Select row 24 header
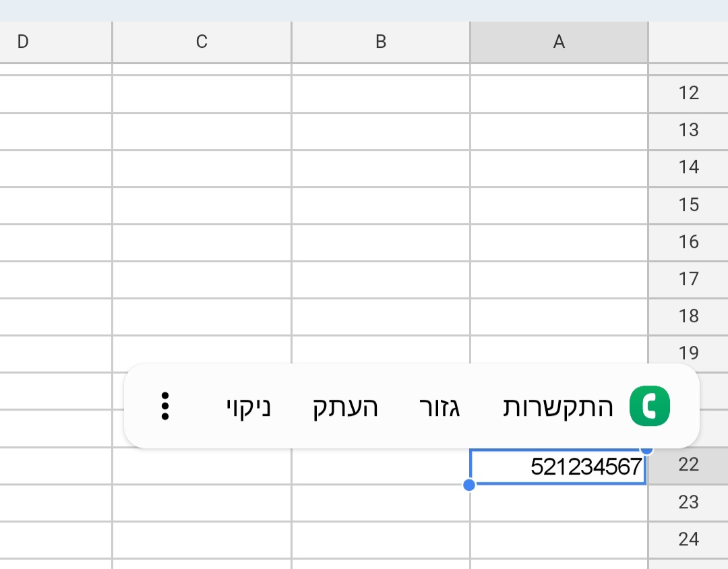 (x=688, y=539)
